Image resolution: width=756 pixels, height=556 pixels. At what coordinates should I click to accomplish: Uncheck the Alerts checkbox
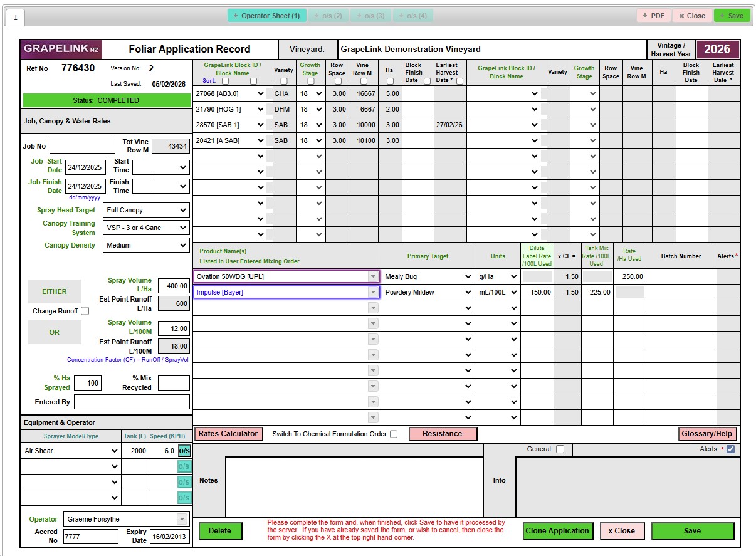730,449
